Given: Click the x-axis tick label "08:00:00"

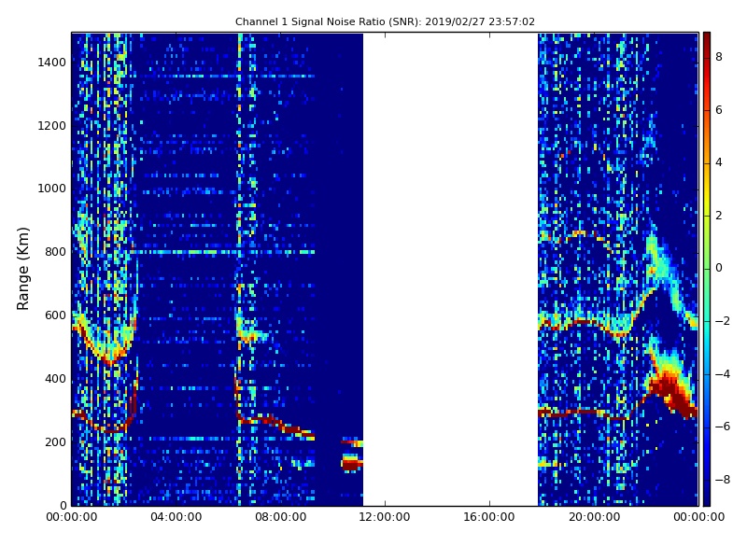Looking at the screenshot, I should click(x=281, y=517).
